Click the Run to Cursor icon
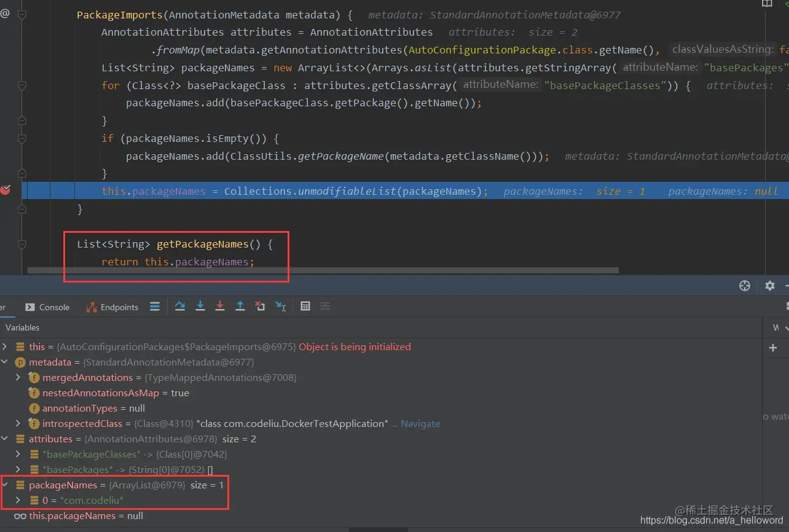This screenshot has width=789, height=532. pyautogui.click(x=280, y=306)
